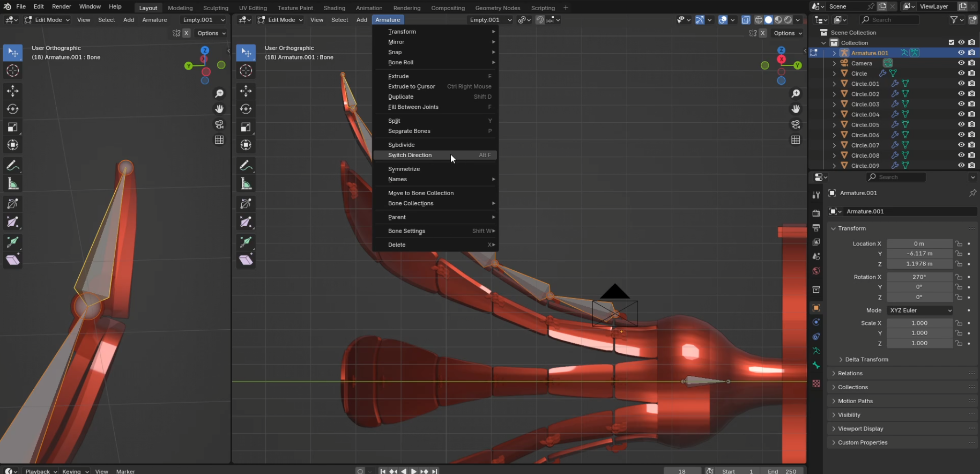Viewport: 980px width, 474px height.
Task: Open the Render properties tab
Action: [816, 213]
